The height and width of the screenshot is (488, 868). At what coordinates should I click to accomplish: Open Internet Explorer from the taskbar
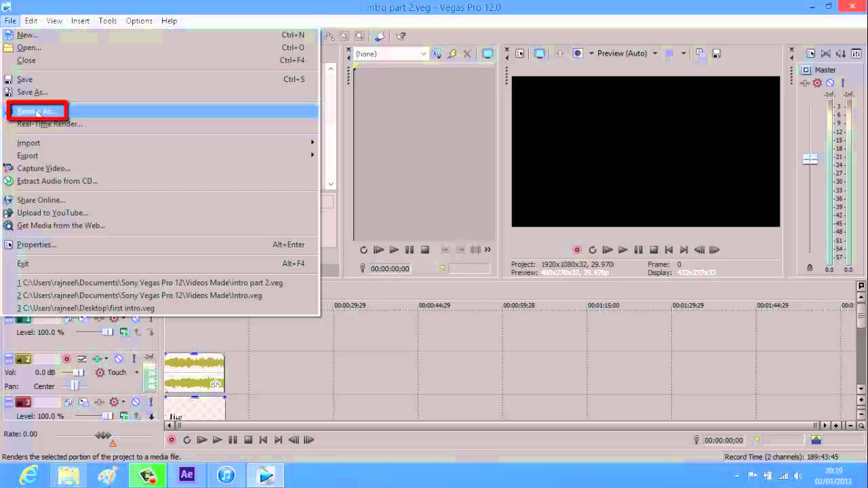click(29, 475)
